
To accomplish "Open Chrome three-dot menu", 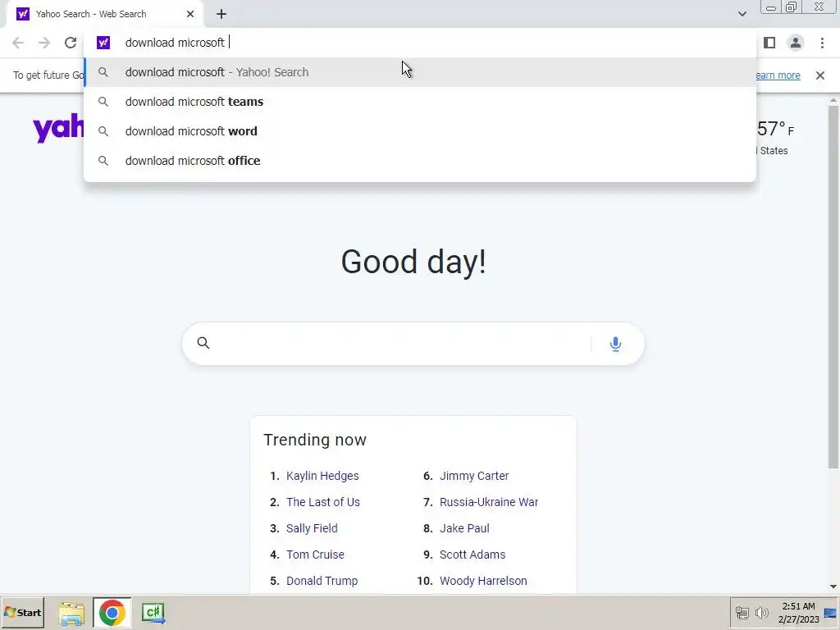I will pyautogui.click(x=822, y=43).
